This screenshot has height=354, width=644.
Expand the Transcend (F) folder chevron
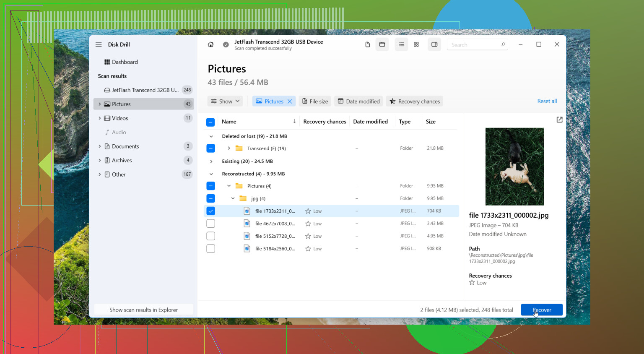coord(229,148)
